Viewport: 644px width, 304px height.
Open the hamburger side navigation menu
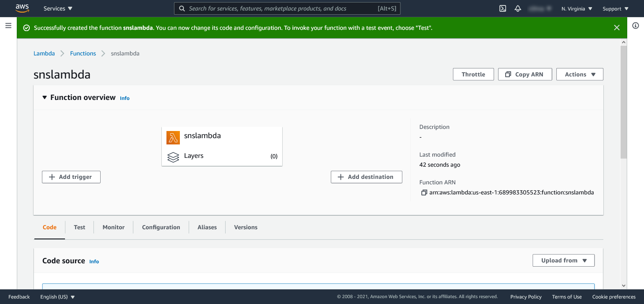[8, 26]
